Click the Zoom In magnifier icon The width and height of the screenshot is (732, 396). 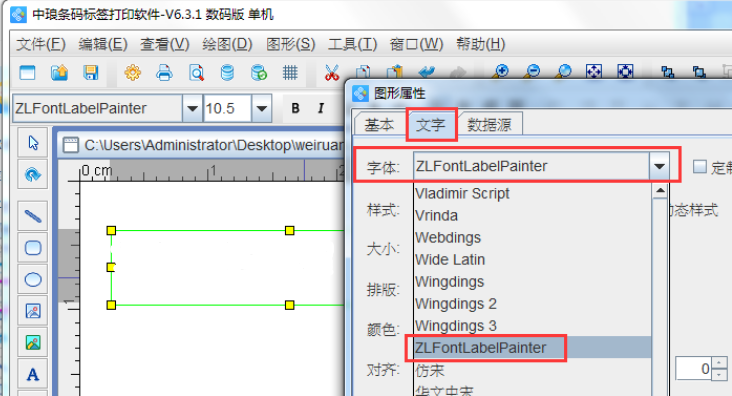(x=501, y=71)
